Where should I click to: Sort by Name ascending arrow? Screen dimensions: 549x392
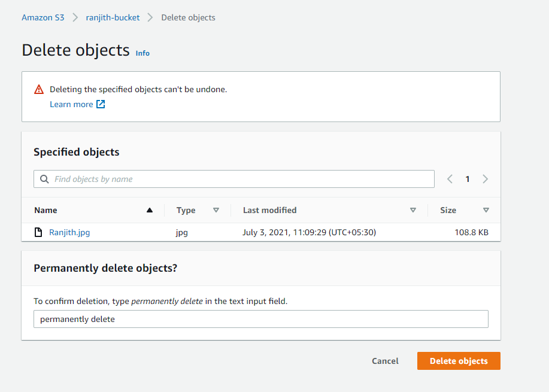pyautogui.click(x=150, y=210)
